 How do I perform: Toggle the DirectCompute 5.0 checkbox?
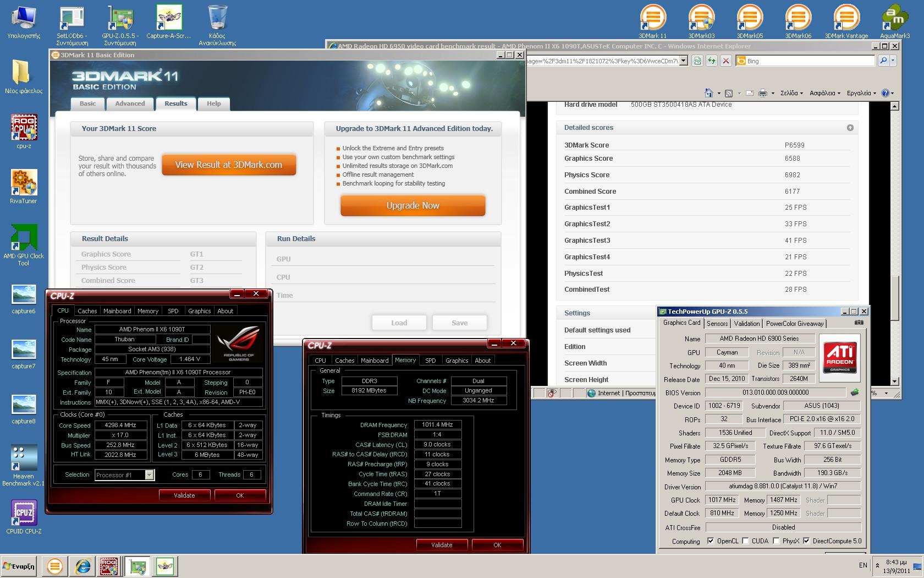pos(806,541)
